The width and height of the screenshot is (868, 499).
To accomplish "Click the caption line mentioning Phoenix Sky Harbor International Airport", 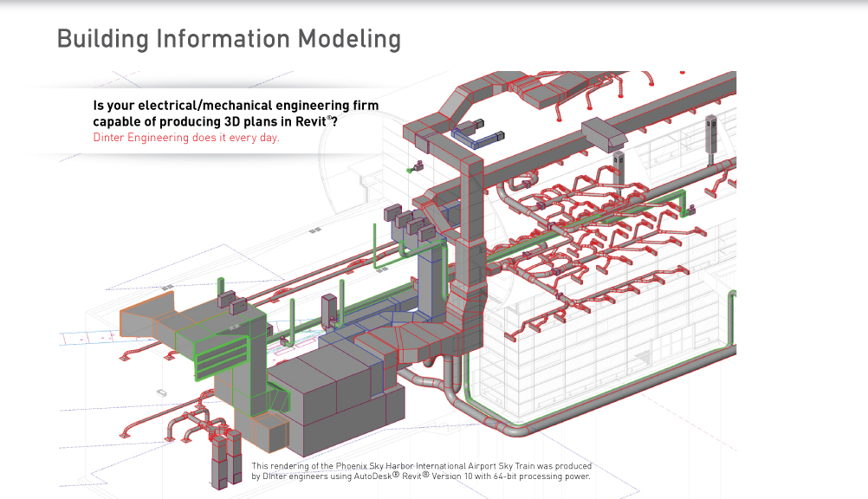I will pos(421,466).
